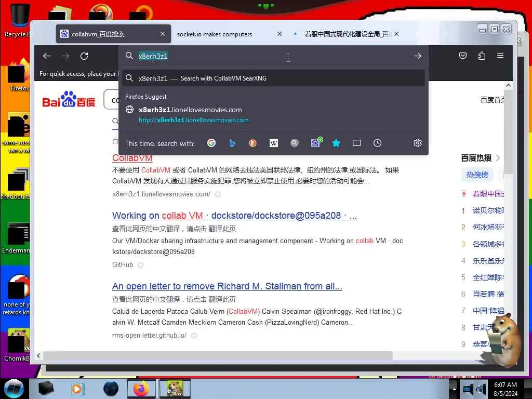
Task: Click the Firefox taskbar button
Action: tap(141, 389)
